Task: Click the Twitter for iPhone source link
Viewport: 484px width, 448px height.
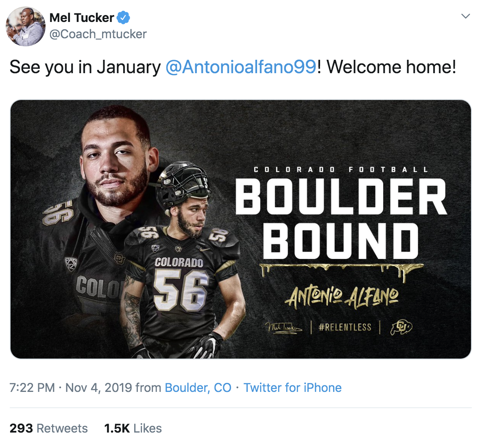Action: [x=292, y=387]
